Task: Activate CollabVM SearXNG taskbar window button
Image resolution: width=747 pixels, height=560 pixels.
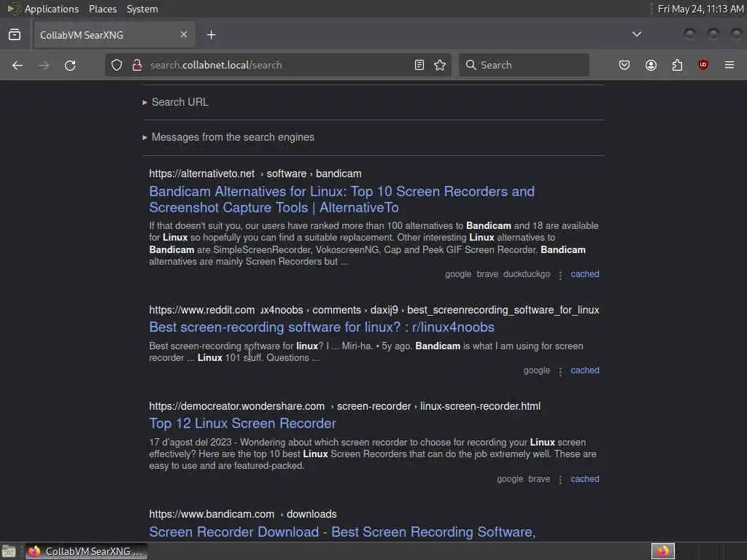Action: click(86, 551)
